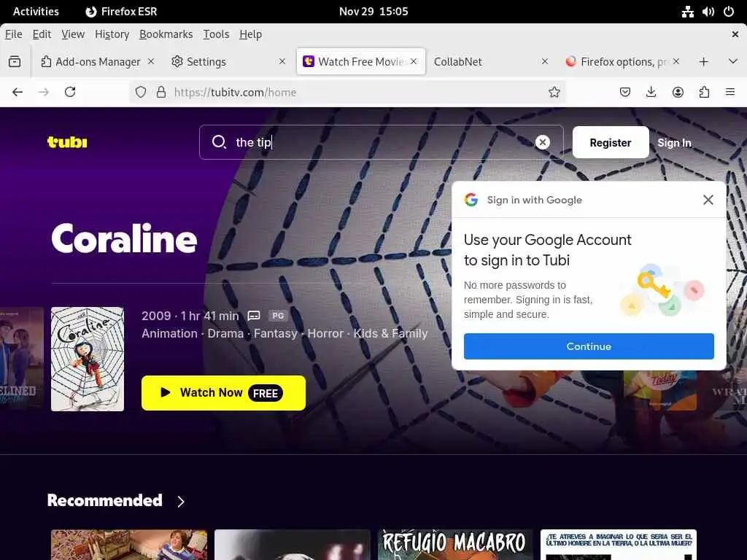
Task: Open the Help menu
Action: [x=251, y=34]
